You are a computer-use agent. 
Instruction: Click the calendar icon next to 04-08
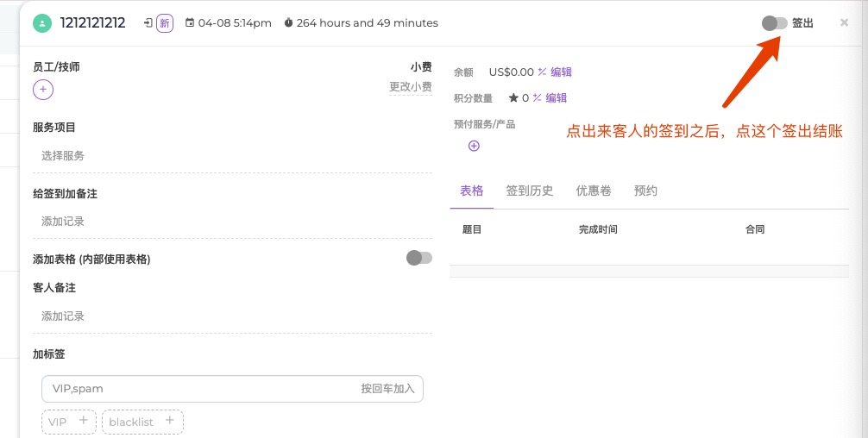click(x=190, y=23)
